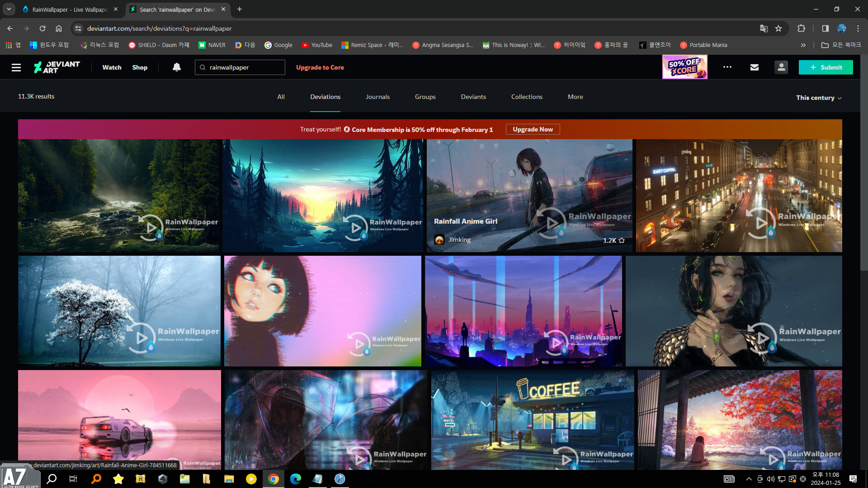The height and width of the screenshot is (488, 868).
Task: Switch to the All results tab
Action: coord(281,97)
